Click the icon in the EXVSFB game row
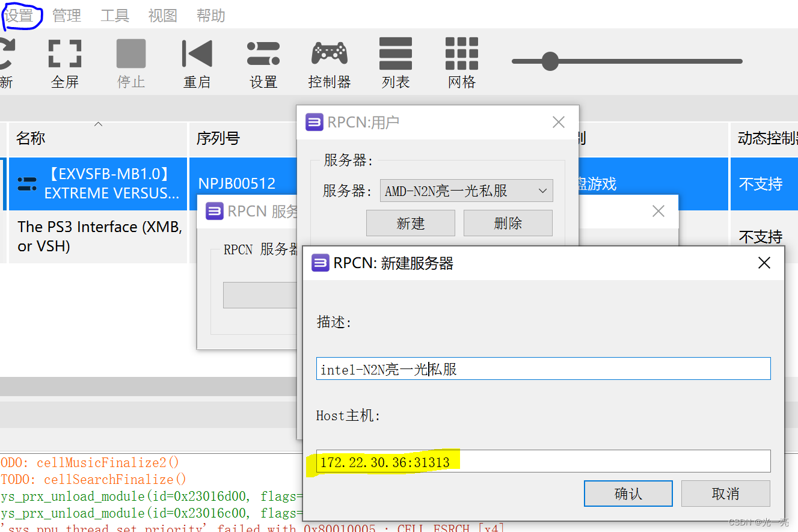The width and height of the screenshot is (798, 532). [x=27, y=184]
